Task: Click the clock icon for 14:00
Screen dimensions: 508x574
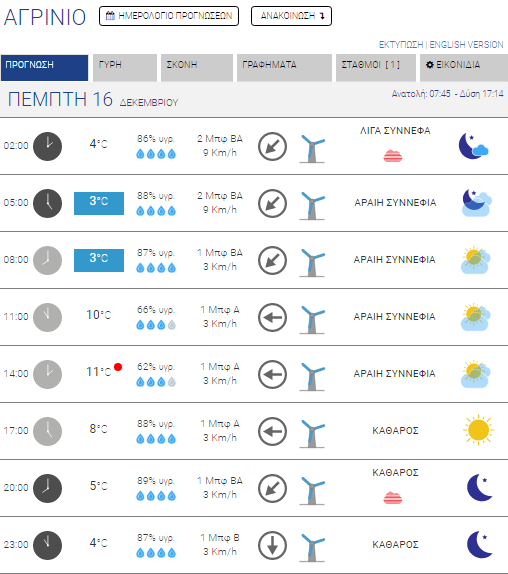Action: (x=48, y=374)
